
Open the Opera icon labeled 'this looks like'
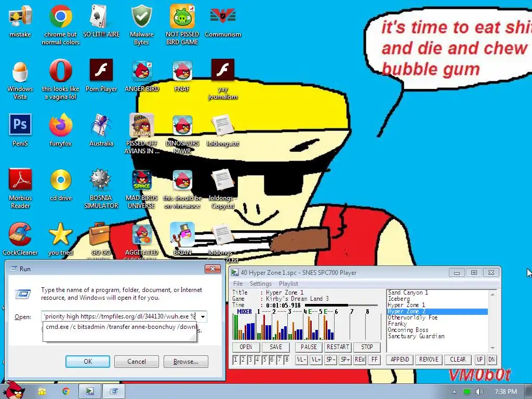pyautogui.click(x=60, y=71)
